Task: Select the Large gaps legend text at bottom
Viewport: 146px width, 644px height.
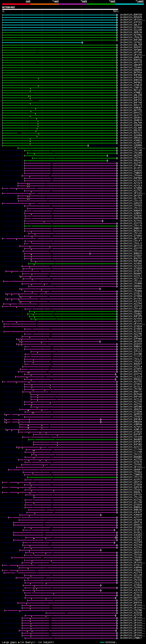Action: [28, 642]
